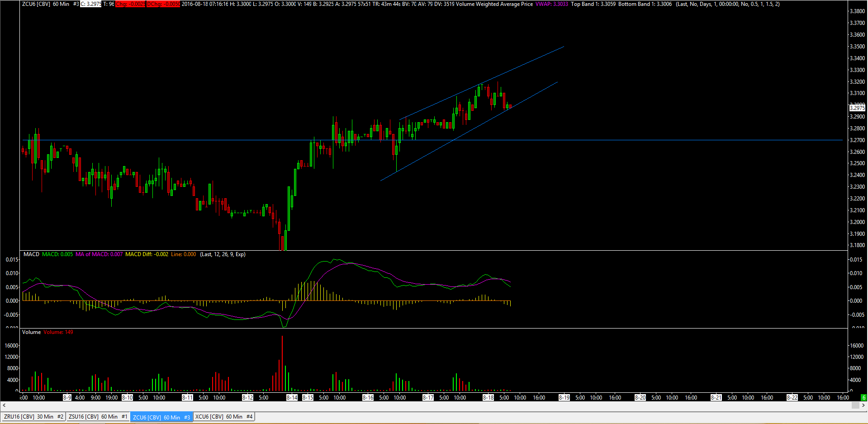The width and height of the screenshot is (868, 424).
Task: Click the 3.3500 price level on the price axis
Action: pyautogui.click(x=857, y=47)
